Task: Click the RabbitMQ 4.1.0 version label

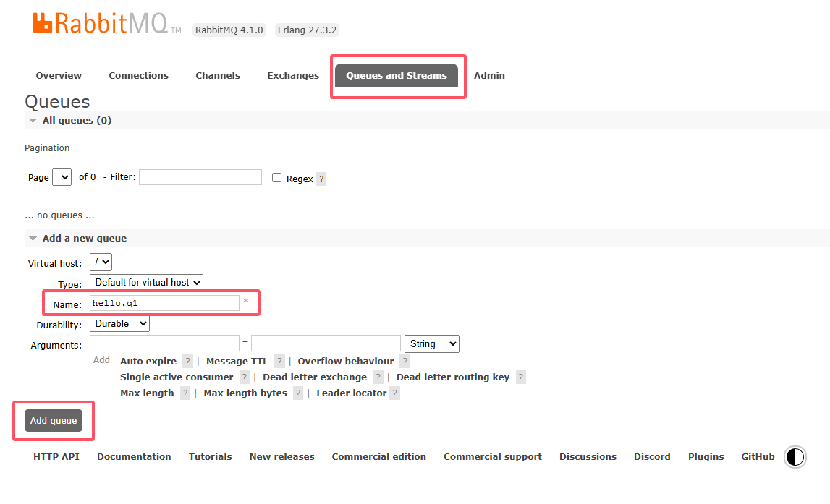Action: [x=229, y=30]
